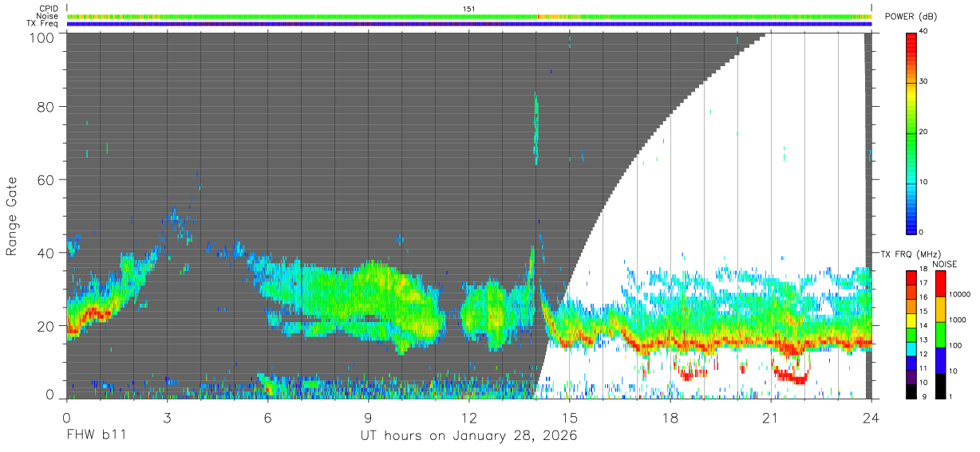Click the Range Gate axis tick "40"

[x=48, y=253]
